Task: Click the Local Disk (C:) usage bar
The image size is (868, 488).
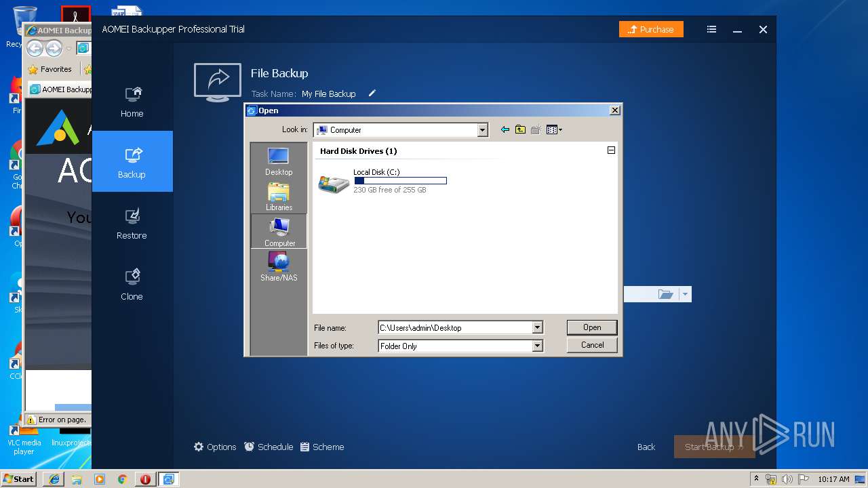Action: 400,181
